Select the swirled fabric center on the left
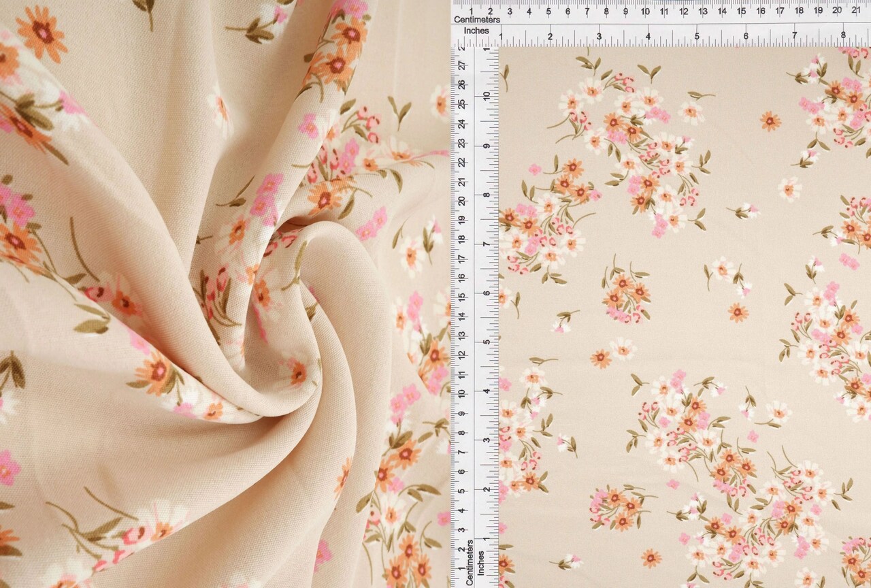The height and width of the screenshot is (588, 871). click(272, 320)
